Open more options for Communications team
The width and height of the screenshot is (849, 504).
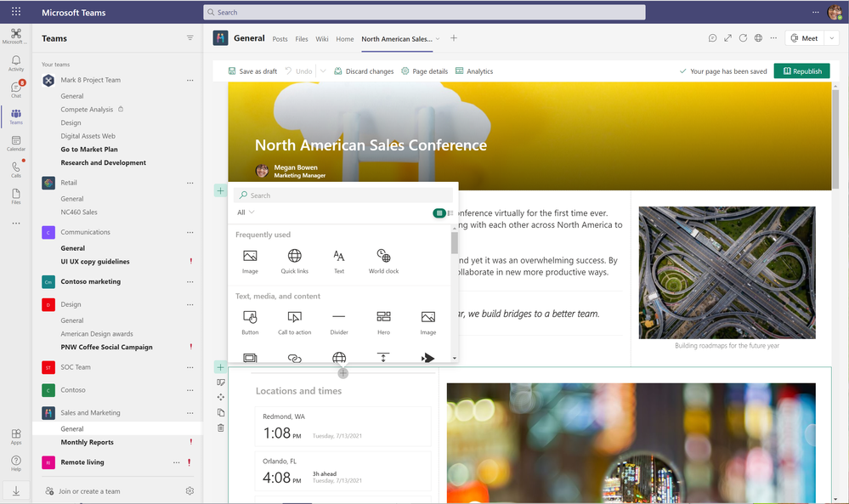point(190,232)
